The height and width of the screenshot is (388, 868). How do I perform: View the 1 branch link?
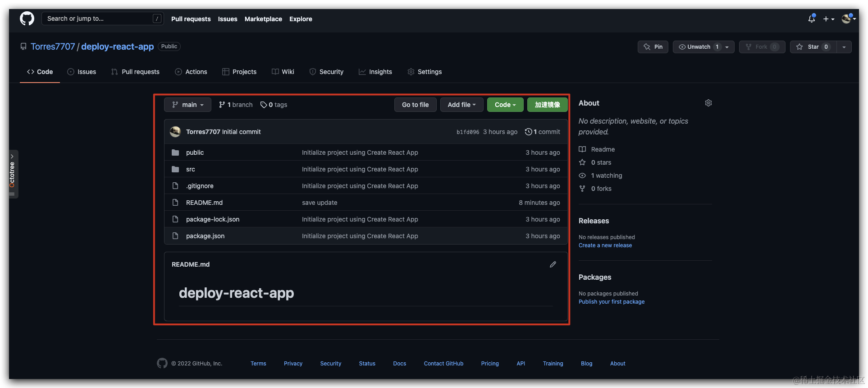click(x=236, y=105)
